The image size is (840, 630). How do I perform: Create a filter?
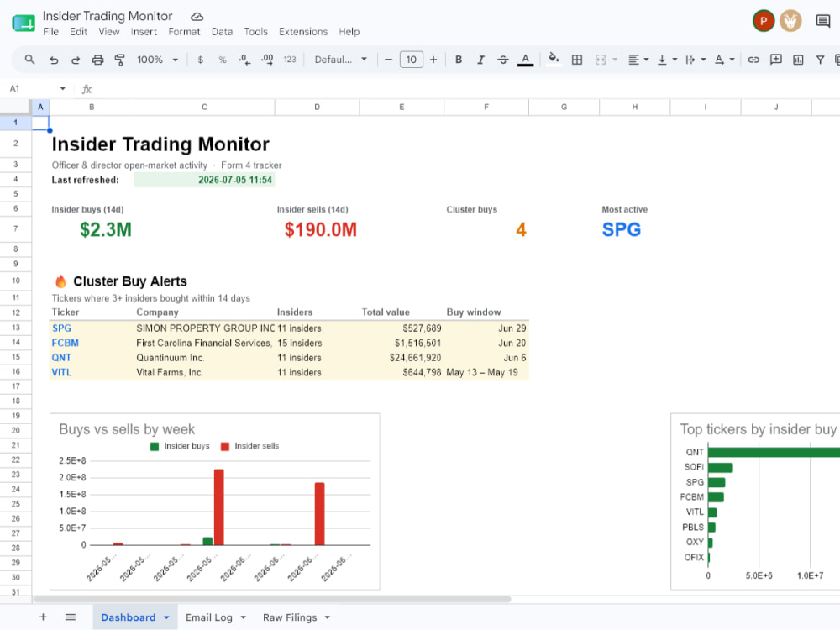coord(820,60)
